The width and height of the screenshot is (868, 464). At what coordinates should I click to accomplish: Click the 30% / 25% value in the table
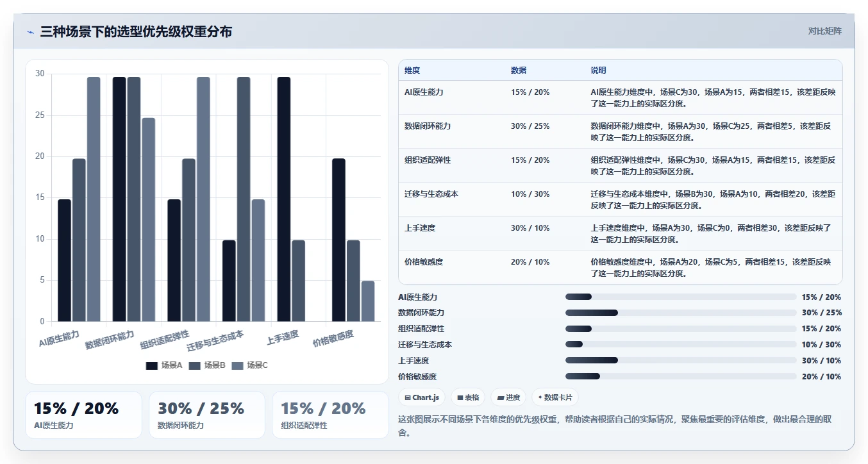(530, 126)
